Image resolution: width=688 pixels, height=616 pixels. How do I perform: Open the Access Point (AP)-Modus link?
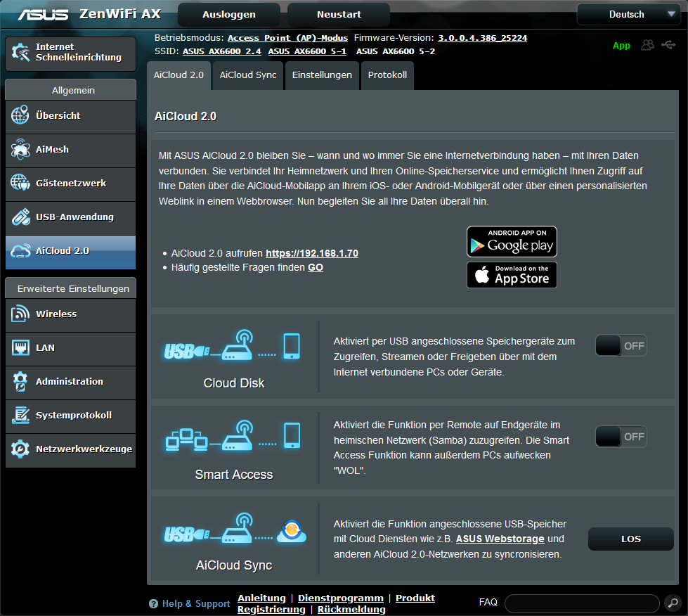(287, 38)
